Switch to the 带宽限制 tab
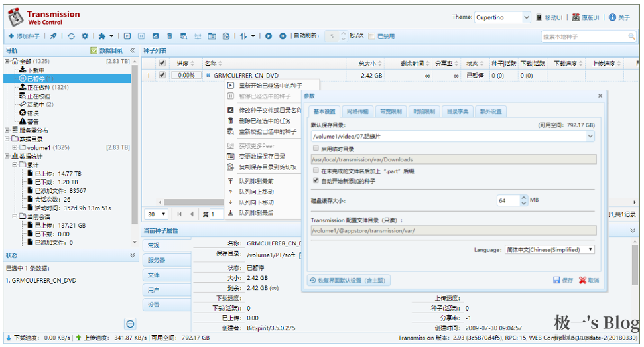 coord(391,111)
